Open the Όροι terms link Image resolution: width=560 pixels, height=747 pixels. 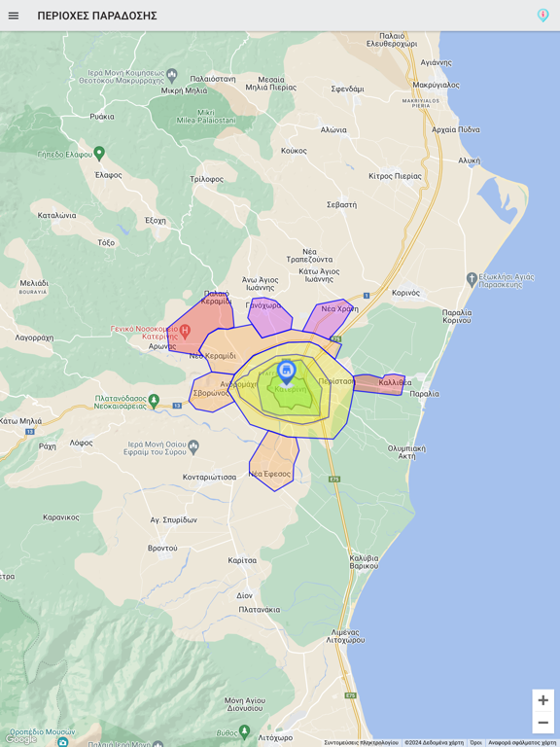click(475, 743)
